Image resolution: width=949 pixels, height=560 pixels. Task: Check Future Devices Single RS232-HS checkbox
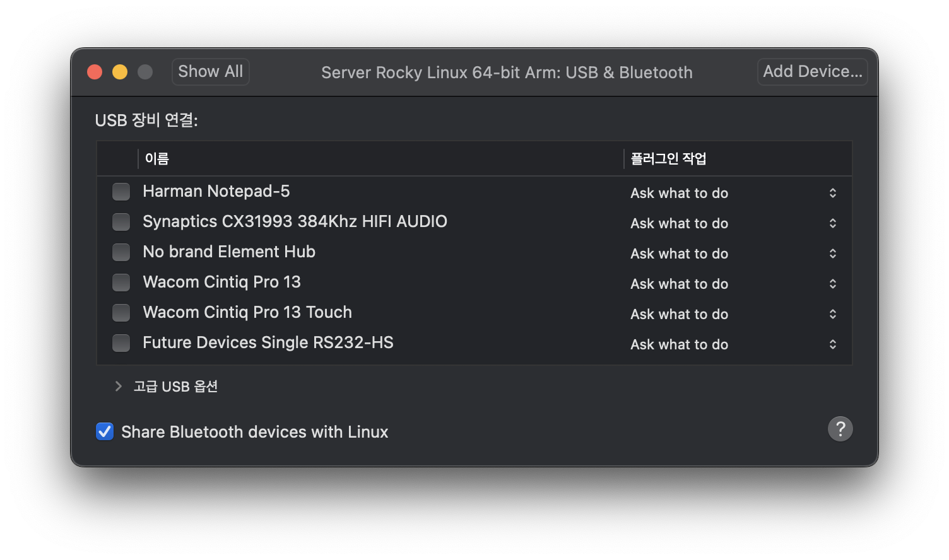tap(121, 342)
